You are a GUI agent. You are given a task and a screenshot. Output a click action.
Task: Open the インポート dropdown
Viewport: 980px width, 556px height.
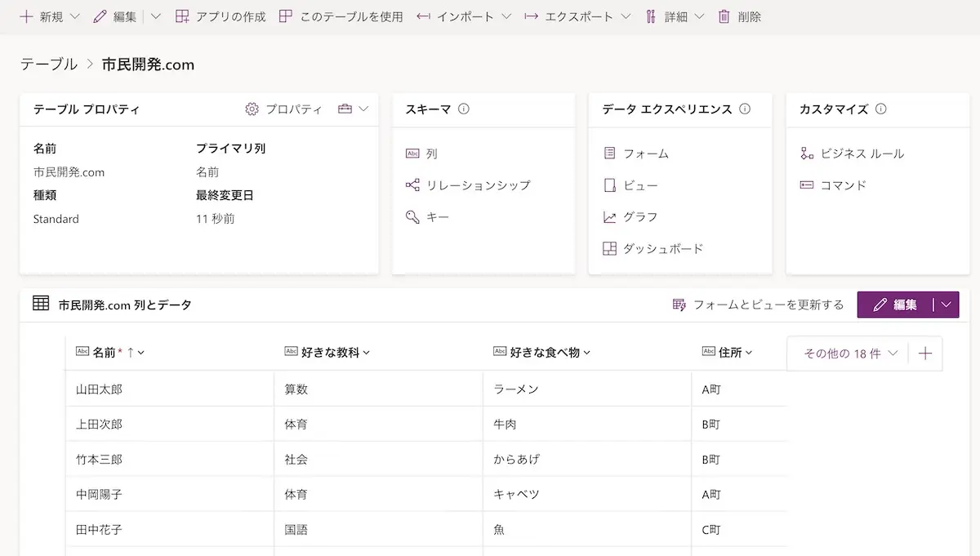click(x=506, y=16)
